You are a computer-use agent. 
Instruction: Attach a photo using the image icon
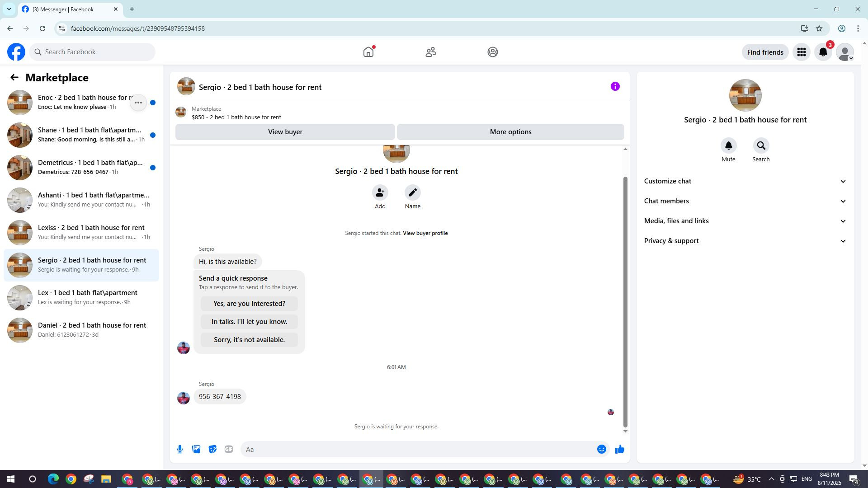coord(196,449)
